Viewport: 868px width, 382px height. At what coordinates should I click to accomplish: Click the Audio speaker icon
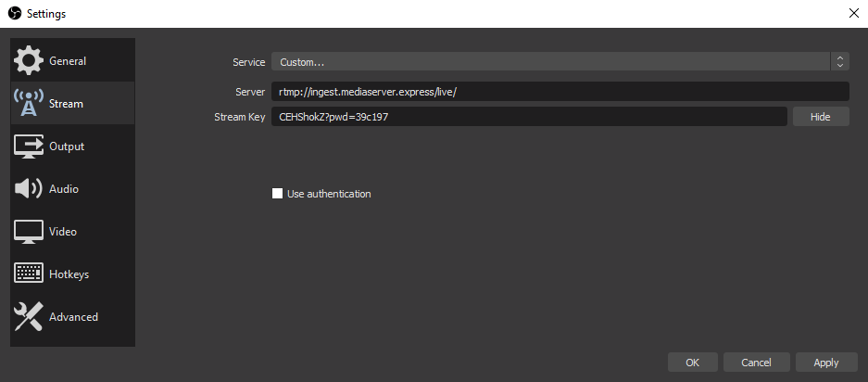coord(28,189)
